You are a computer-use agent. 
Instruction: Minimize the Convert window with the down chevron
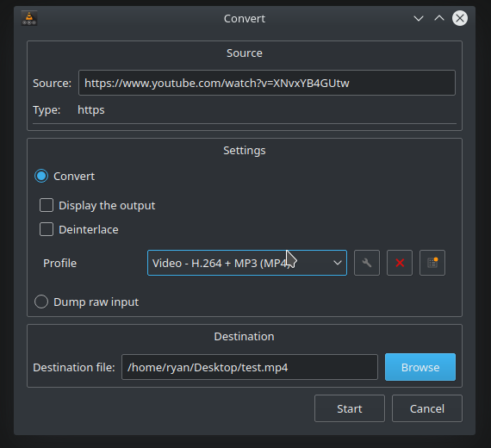coord(419,18)
